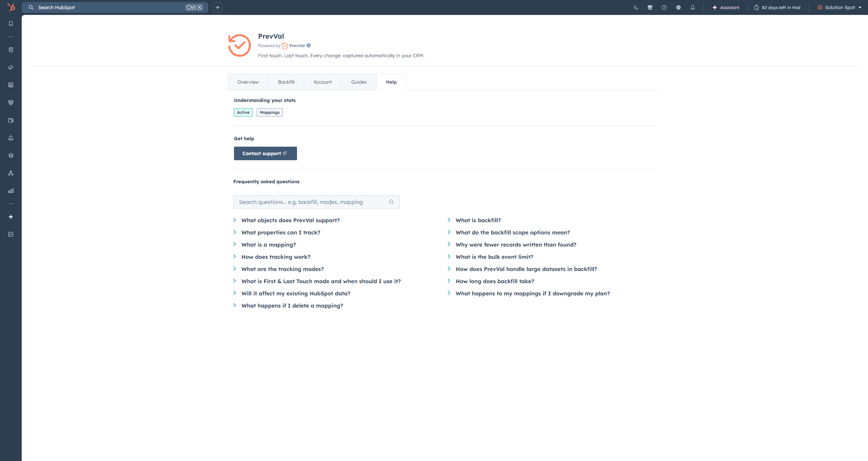Open the phone calling icon
The image size is (868, 461).
(x=636, y=7)
